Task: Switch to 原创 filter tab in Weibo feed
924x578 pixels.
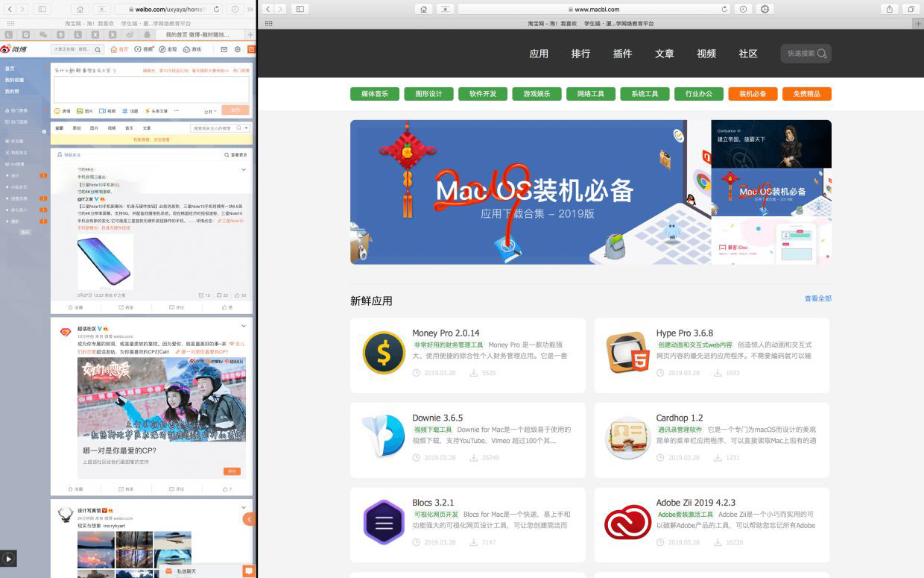Action: [x=77, y=128]
